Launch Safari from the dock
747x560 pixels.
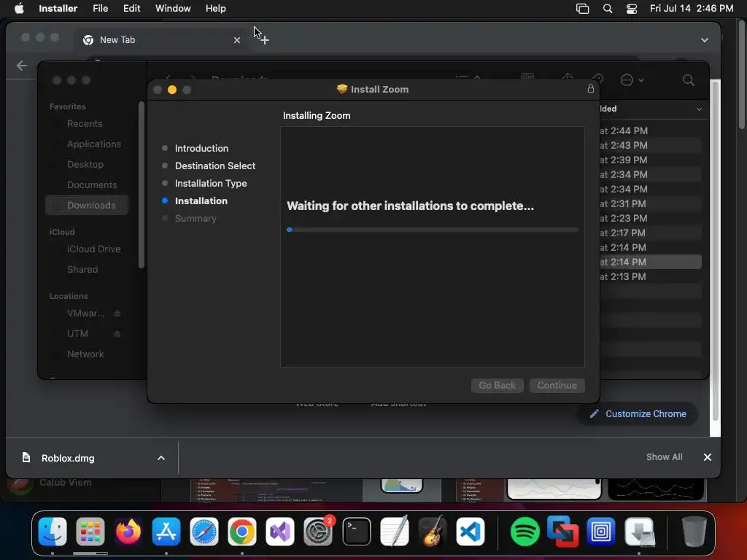click(204, 531)
